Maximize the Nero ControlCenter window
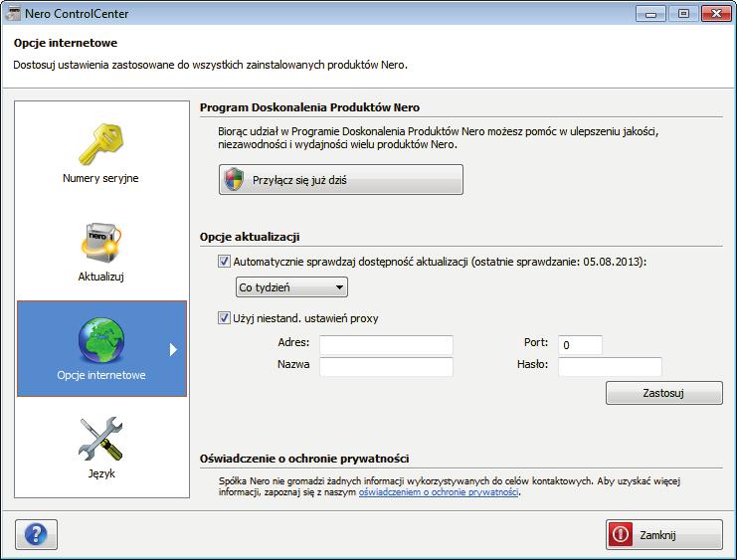 click(x=684, y=14)
